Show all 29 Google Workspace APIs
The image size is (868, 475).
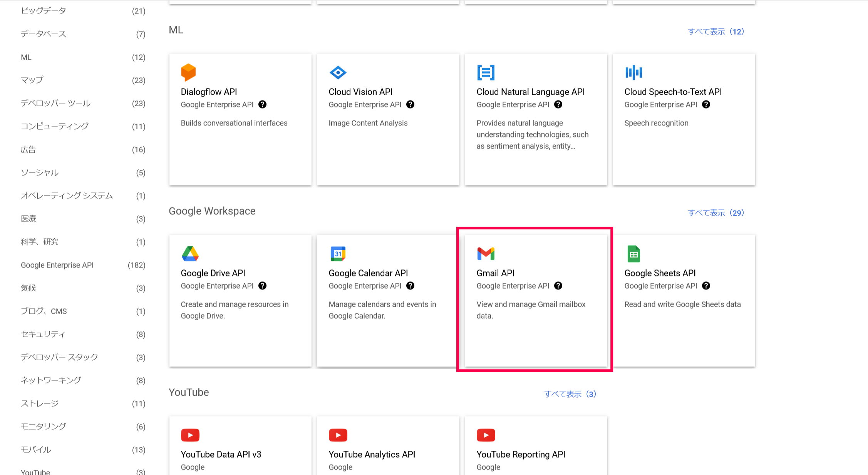tap(716, 212)
